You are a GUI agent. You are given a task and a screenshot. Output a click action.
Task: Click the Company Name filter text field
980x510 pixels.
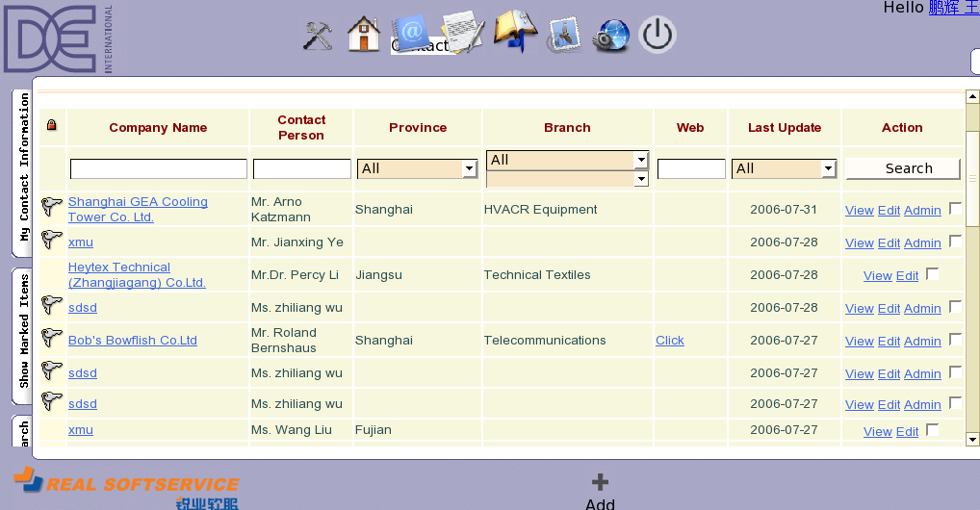click(x=159, y=169)
